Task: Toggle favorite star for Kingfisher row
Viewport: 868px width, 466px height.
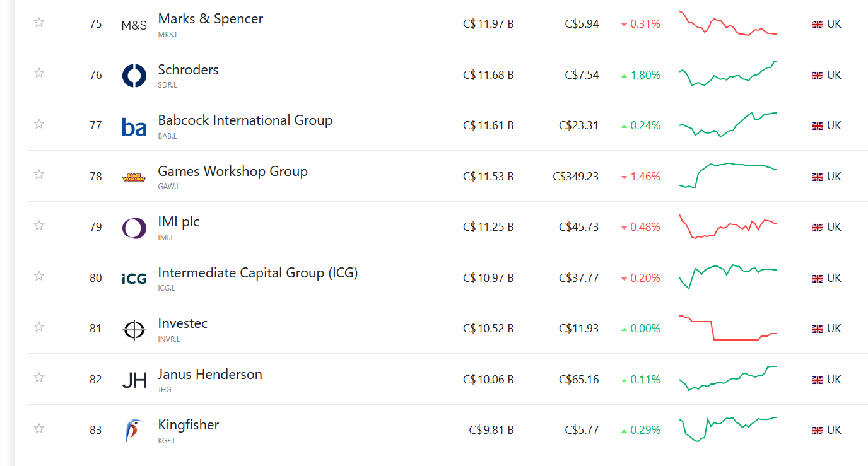Action: [x=39, y=429]
